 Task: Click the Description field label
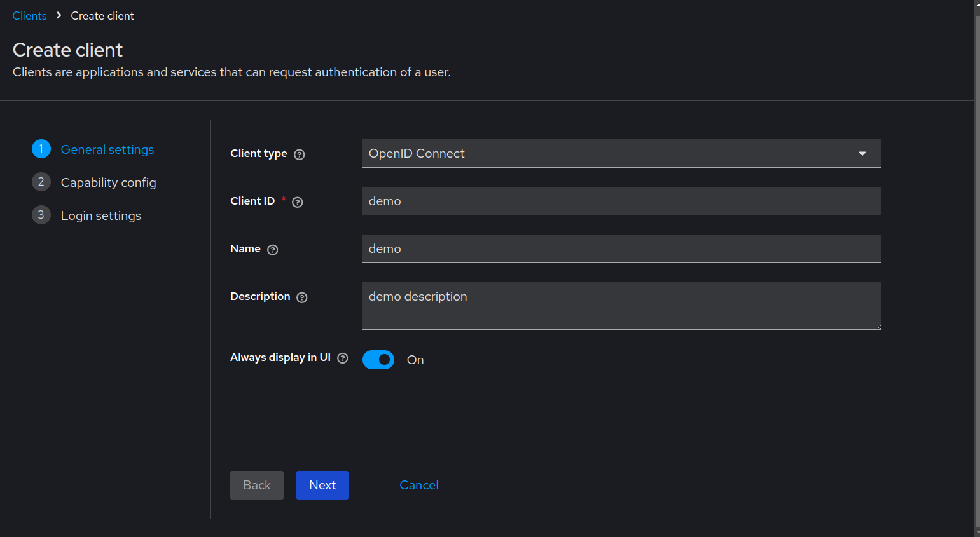pyautogui.click(x=260, y=296)
